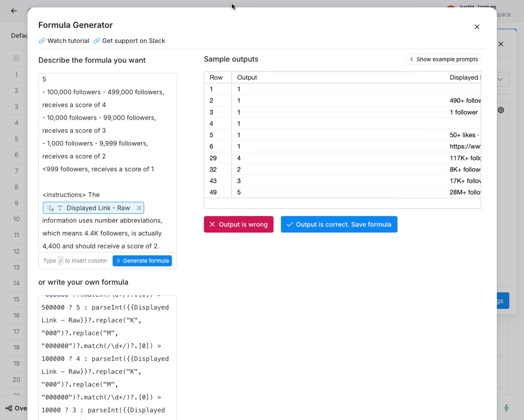The width and height of the screenshot is (524, 420).
Task: Click the slash key hint for insert column
Action: 60,261
